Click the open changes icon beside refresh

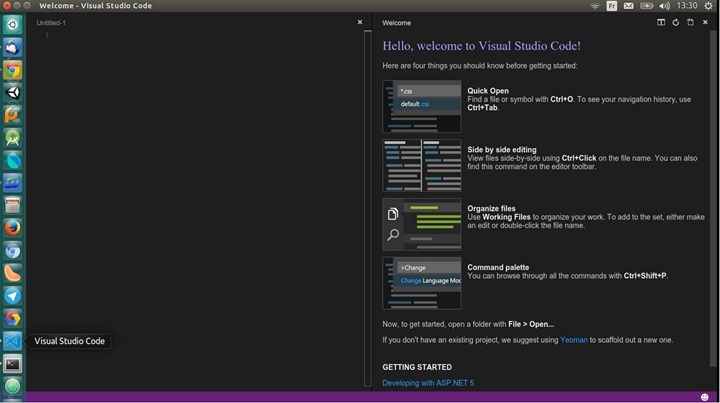690,22
